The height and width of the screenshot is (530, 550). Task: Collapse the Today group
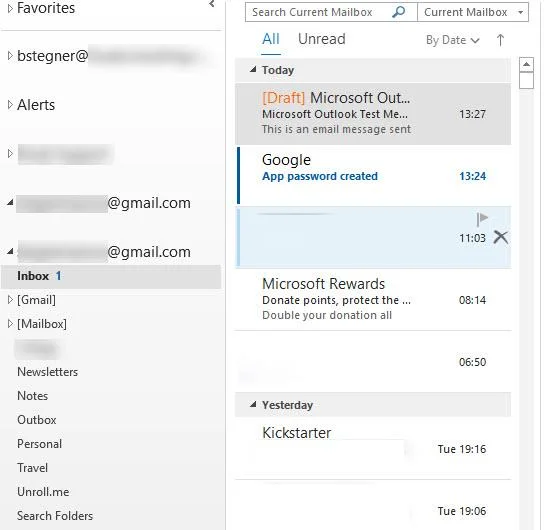[x=253, y=69]
